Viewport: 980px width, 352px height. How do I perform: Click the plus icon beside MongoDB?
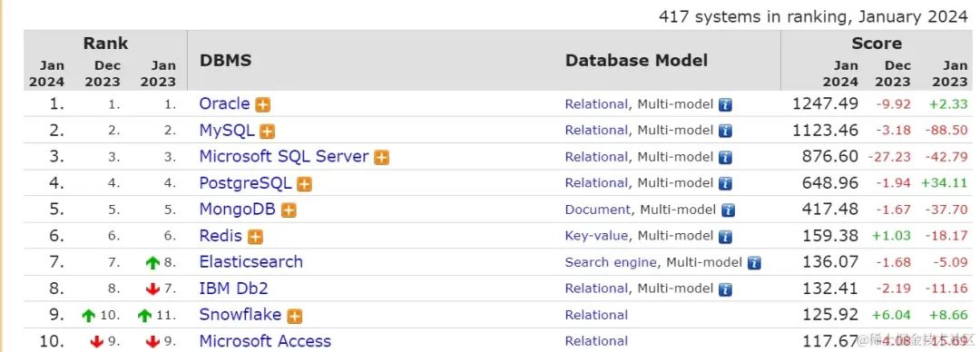(289, 210)
